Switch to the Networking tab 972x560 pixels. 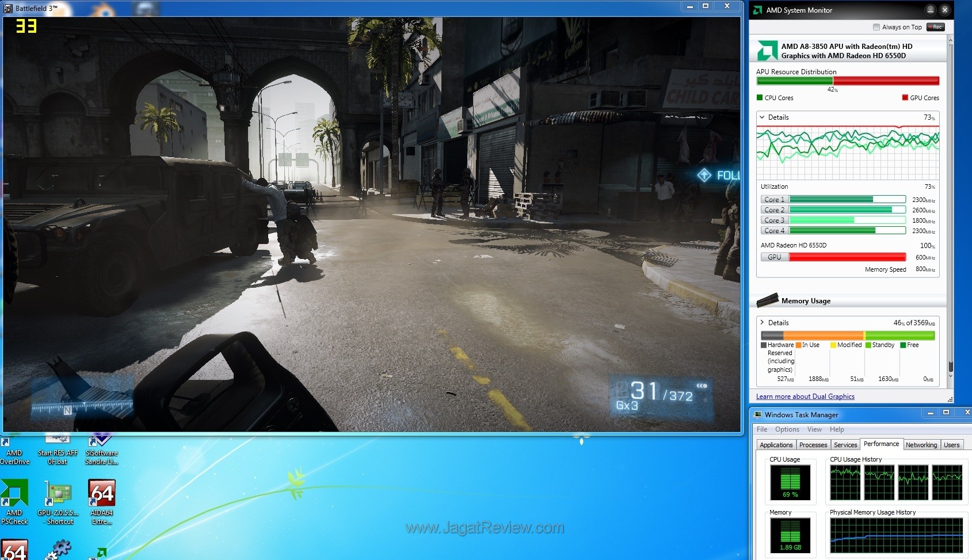(x=921, y=445)
